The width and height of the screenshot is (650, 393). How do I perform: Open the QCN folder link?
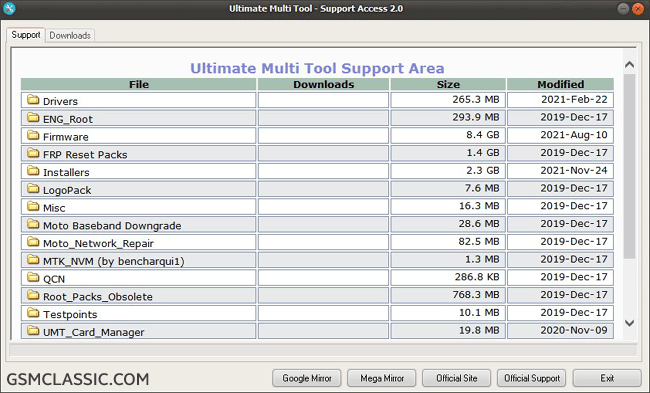click(x=54, y=279)
